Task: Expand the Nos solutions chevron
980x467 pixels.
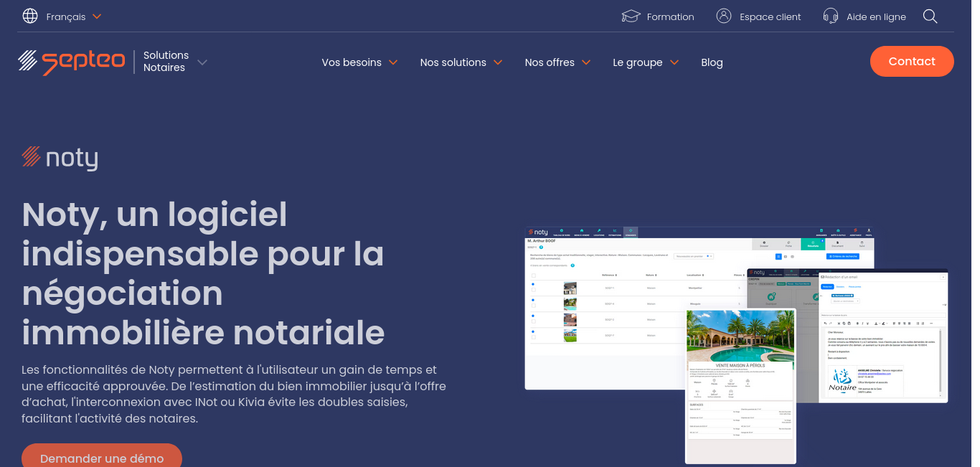Action: (x=498, y=62)
